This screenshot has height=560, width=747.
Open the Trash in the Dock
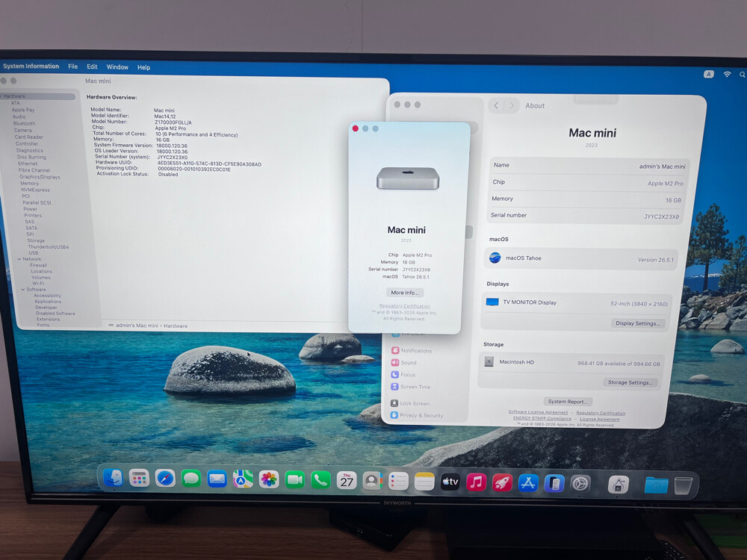[x=684, y=486]
